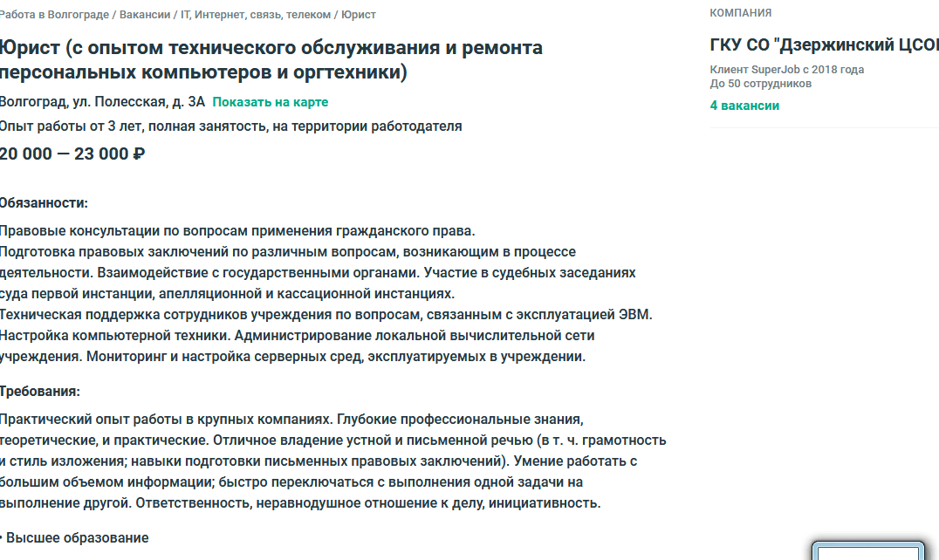Click 'Опыт работы от 3 лет' line

click(x=230, y=126)
